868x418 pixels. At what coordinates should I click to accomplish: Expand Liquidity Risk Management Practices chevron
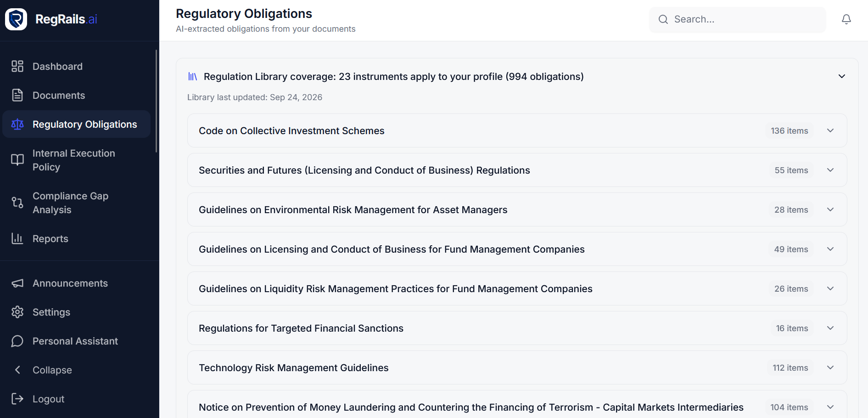pos(830,288)
